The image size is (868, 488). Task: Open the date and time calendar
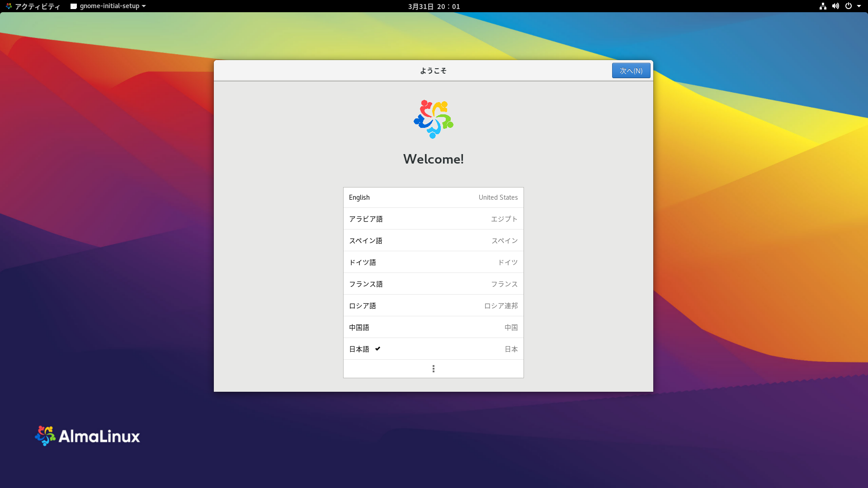[434, 6]
